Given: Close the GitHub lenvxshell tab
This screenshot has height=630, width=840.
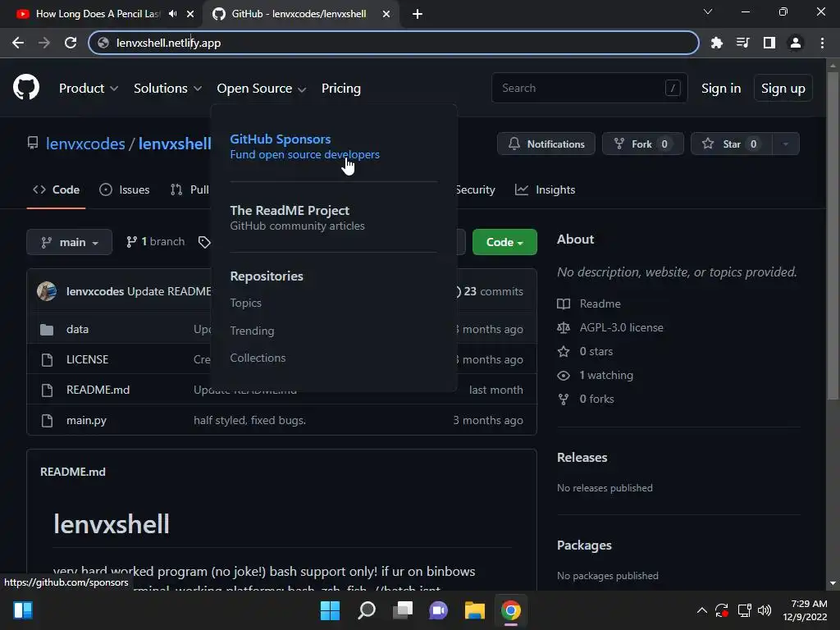Looking at the screenshot, I should pos(386,14).
